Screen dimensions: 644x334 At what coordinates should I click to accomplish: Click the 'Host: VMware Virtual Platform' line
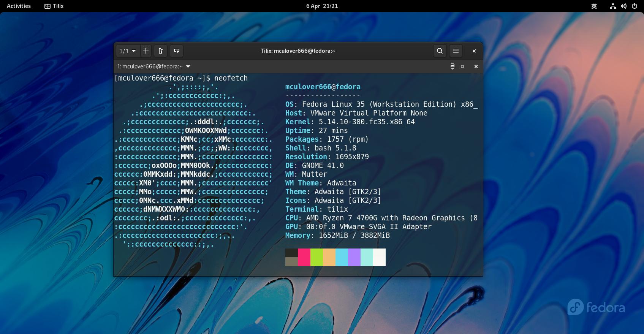tap(356, 113)
